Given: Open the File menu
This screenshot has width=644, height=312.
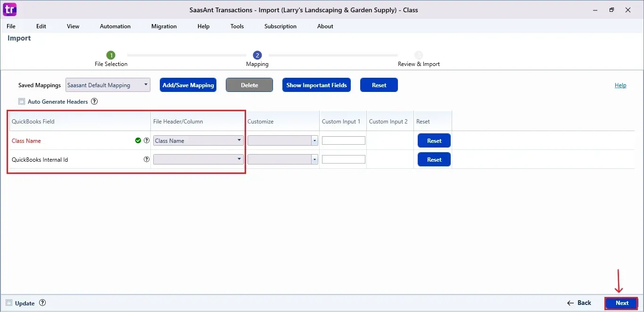Looking at the screenshot, I should pos(11,26).
